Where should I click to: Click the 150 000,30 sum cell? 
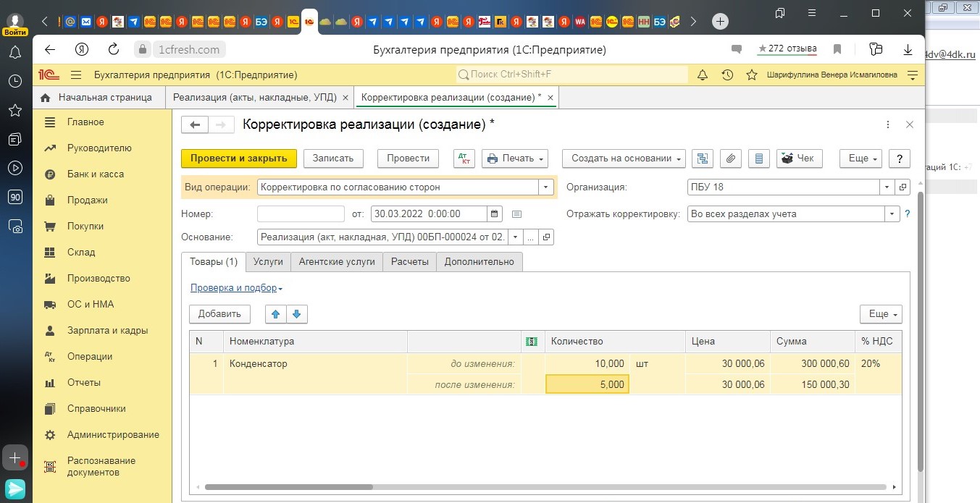[813, 385]
